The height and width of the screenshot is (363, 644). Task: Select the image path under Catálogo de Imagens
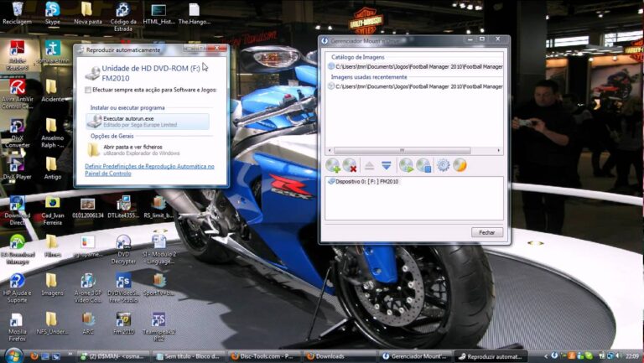coord(415,66)
